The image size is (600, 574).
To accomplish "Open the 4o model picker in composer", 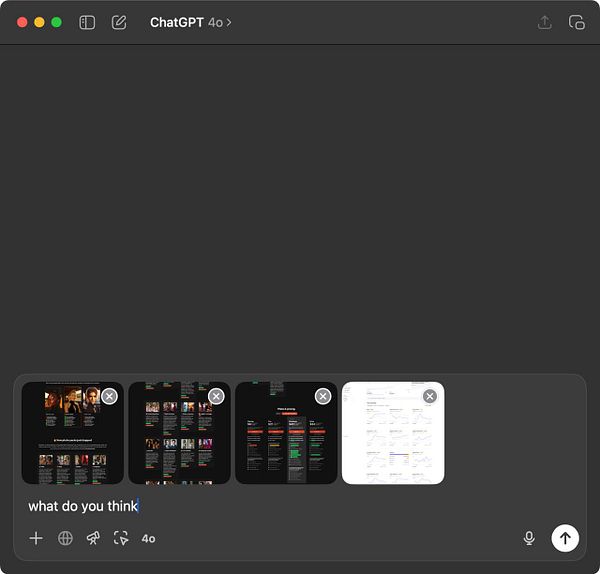I will tap(148, 539).
